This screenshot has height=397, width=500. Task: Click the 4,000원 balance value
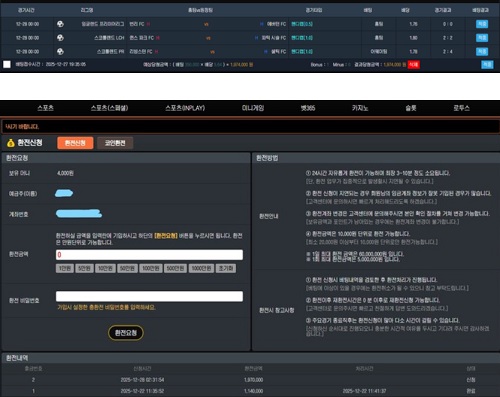pyautogui.click(x=65, y=173)
